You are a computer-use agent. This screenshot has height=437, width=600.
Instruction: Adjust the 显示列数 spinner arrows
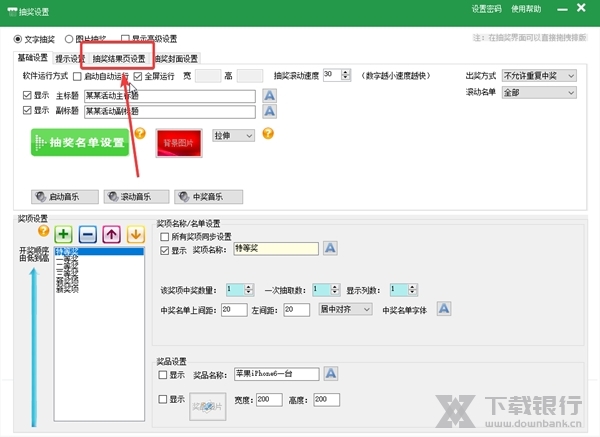coord(412,289)
